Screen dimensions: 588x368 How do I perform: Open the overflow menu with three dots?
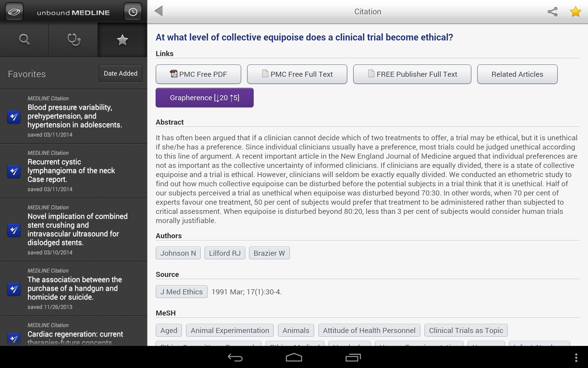(576, 357)
